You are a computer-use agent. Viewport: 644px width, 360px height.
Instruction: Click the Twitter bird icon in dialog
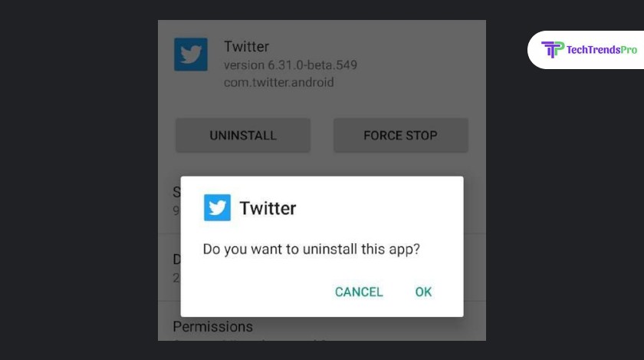coord(217,207)
